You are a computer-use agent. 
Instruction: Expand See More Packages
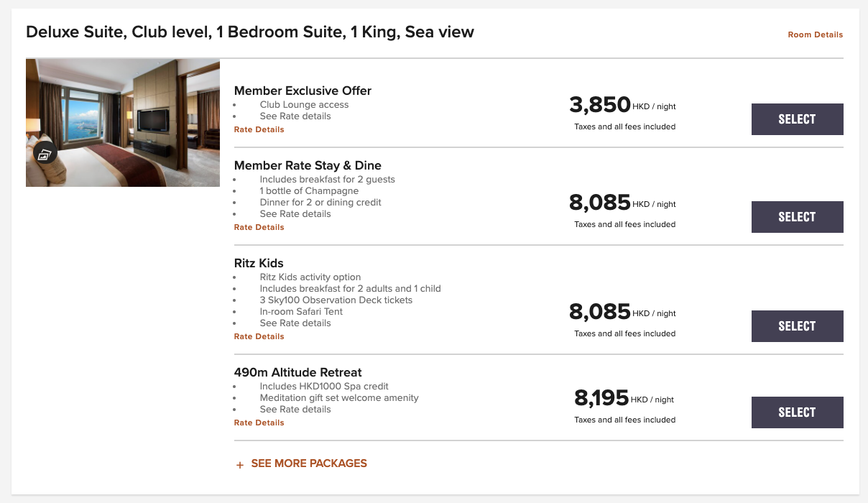click(309, 463)
